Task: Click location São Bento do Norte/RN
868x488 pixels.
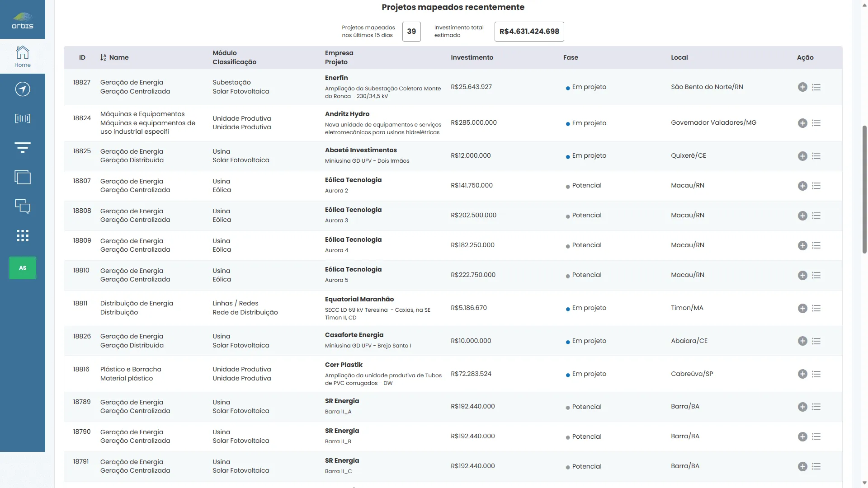Action: click(x=707, y=87)
